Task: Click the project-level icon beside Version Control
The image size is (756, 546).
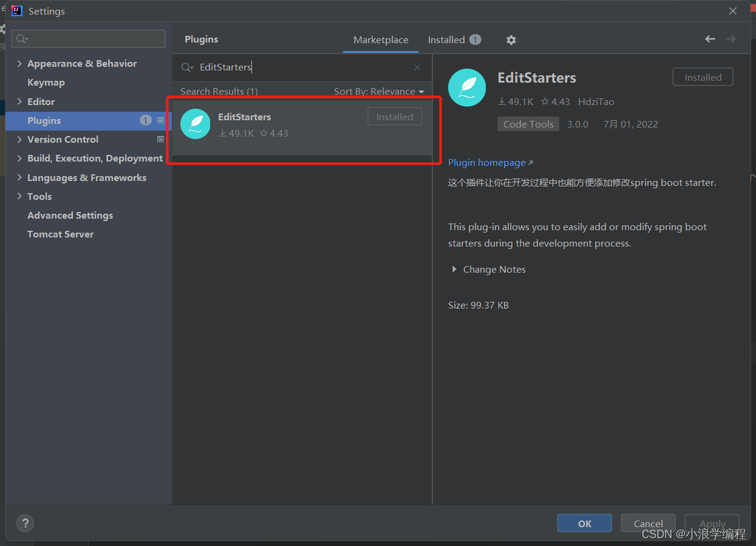Action: tap(160, 139)
